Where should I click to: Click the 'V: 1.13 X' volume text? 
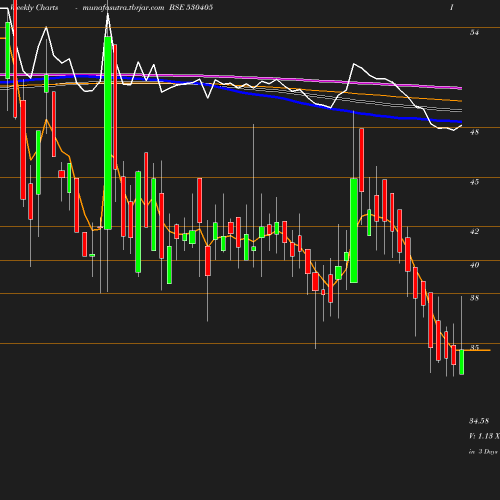(484, 436)
